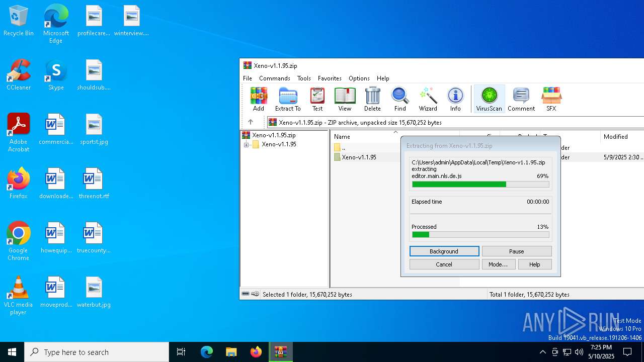
Task: Go up one level with arrow icon
Action: pyautogui.click(x=251, y=122)
